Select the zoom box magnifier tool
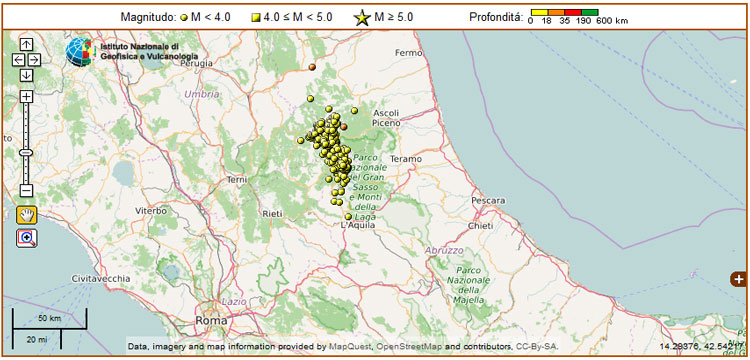The width and height of the screenshot is (750, 360). [27, 238]
